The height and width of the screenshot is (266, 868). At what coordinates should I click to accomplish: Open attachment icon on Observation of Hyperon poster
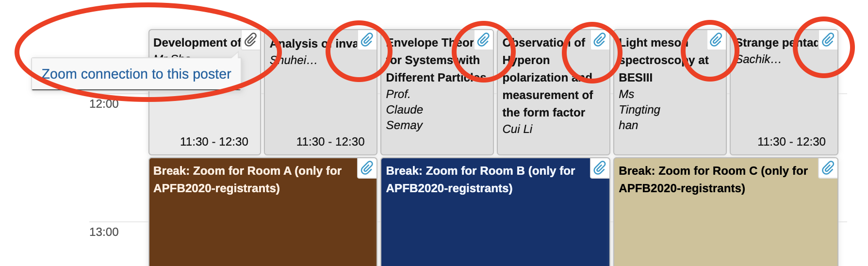pos(600,40)
